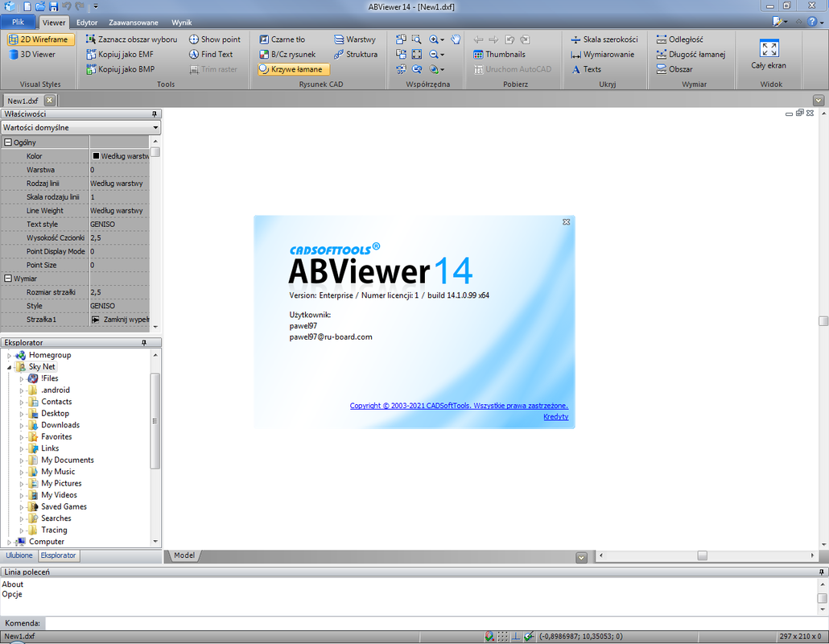Click the vertical scrollbar thumb of drawing area
This screenshot has height=644, width=829.
[823, 321]
